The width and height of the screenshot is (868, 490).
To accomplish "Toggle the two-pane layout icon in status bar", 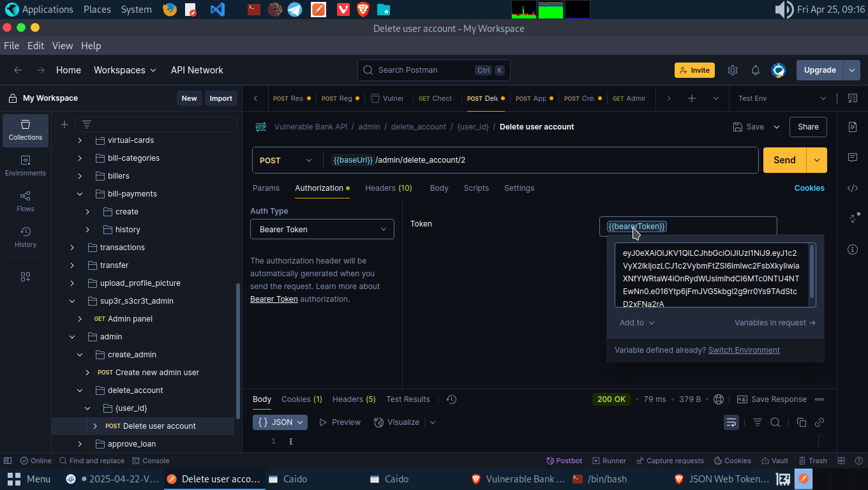I will [841, 461].
